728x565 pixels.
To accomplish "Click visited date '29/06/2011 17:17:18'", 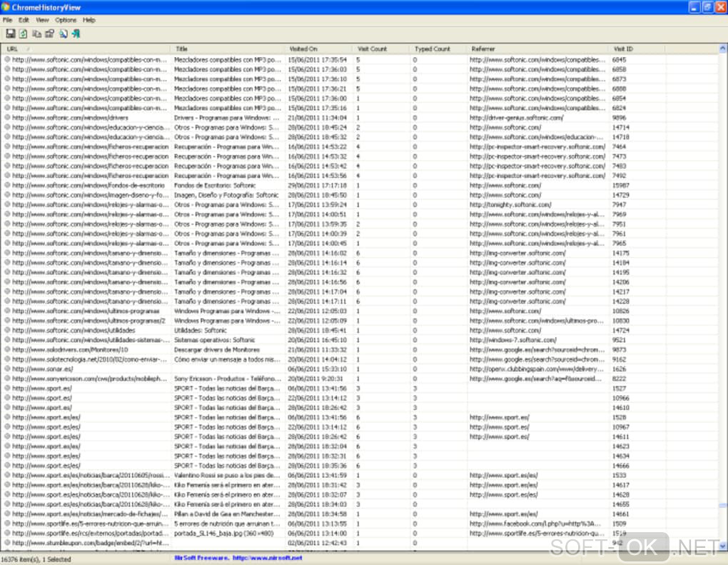I will 317,186.
